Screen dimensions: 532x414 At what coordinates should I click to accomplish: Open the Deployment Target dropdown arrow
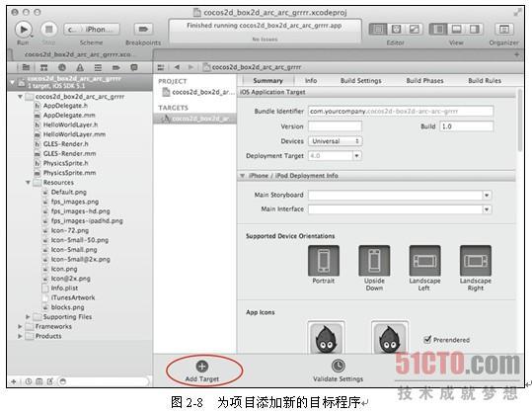click(356, 156)
